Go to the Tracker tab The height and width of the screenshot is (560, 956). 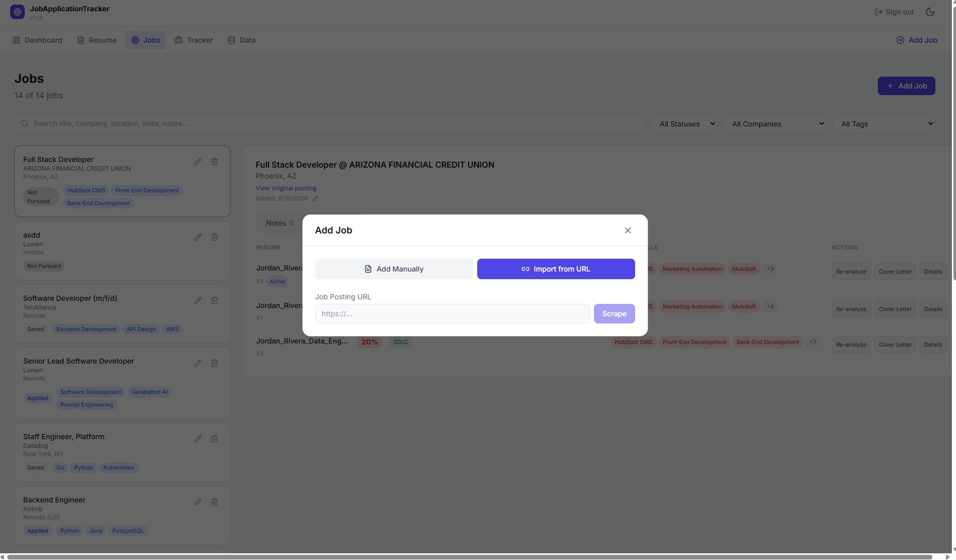[194, 40]
